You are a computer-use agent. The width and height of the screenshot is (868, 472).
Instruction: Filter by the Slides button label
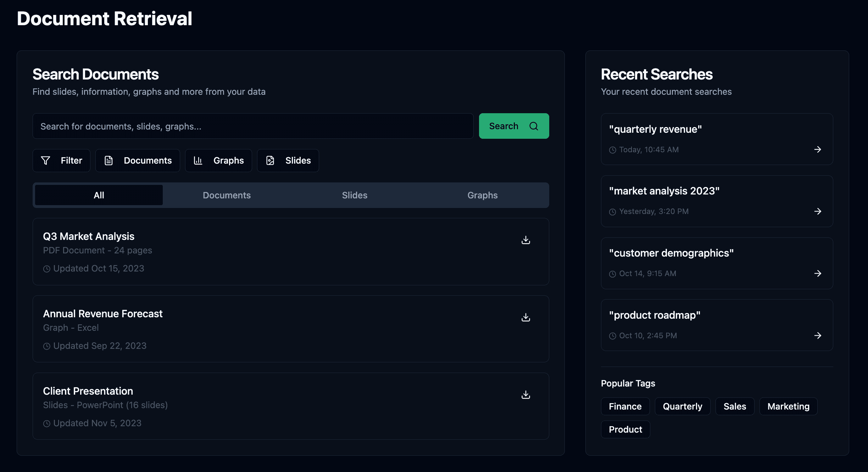point(298,160)
